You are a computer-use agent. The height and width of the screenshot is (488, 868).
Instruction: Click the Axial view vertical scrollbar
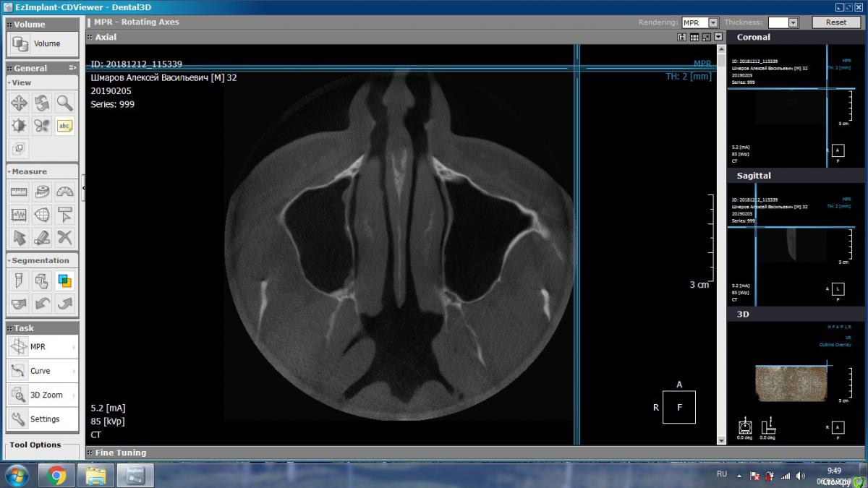click(721, 246)
